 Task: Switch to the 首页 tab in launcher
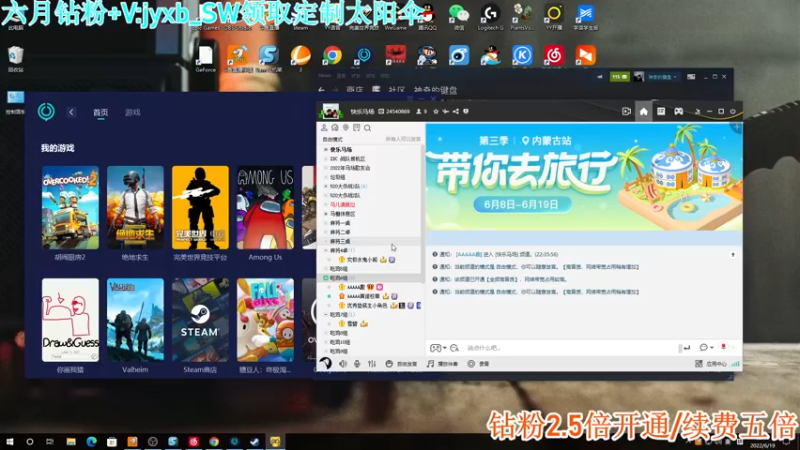101,112
